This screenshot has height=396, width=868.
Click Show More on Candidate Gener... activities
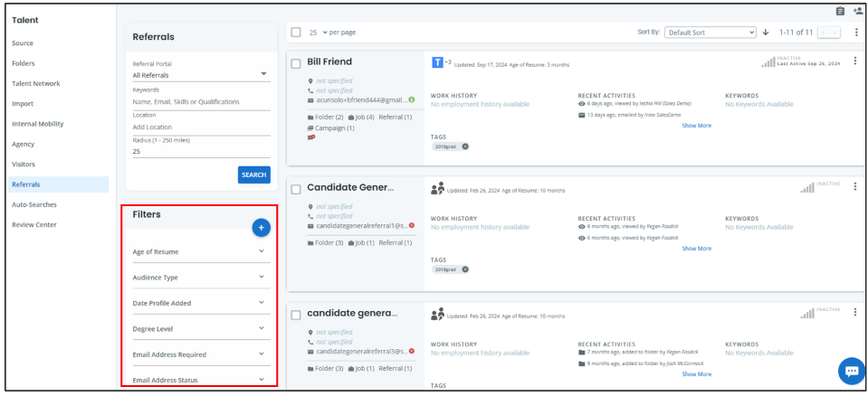(696, 249)
